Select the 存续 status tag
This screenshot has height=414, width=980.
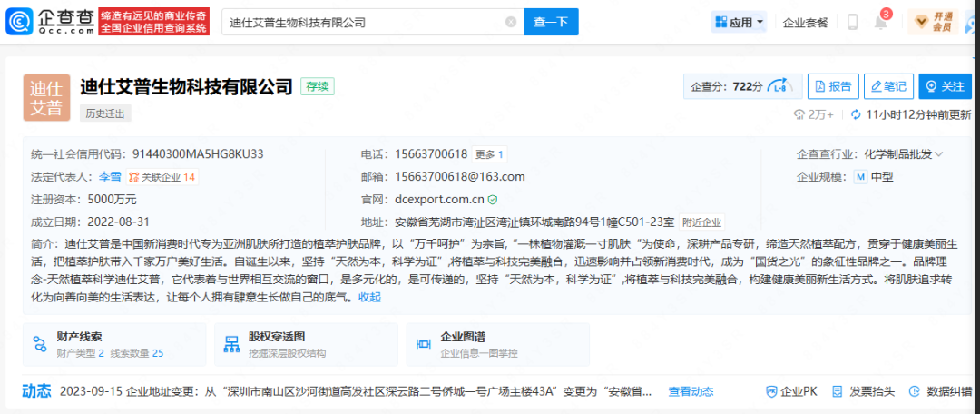click(318, 86)
